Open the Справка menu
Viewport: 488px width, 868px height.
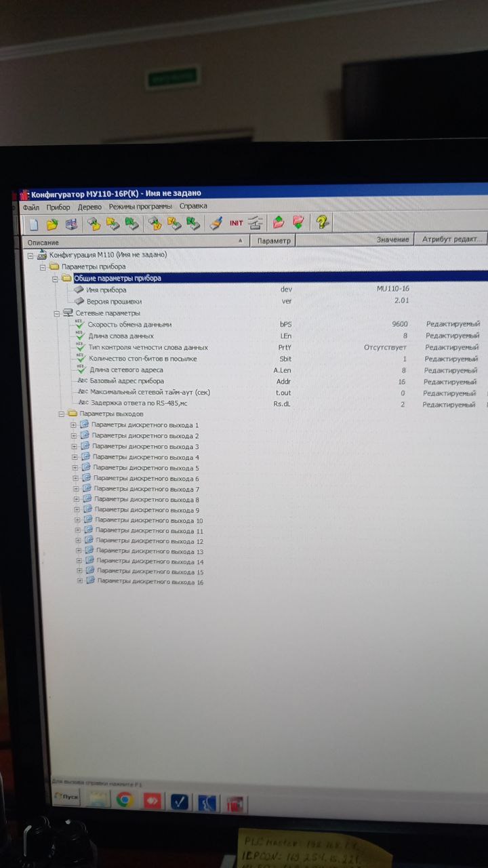click(194, 205)
